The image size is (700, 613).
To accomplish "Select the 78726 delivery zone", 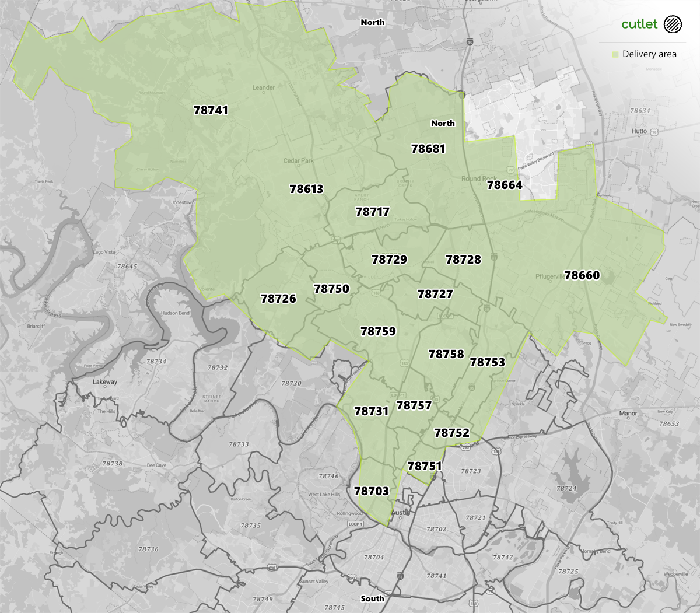I will 278,299.
